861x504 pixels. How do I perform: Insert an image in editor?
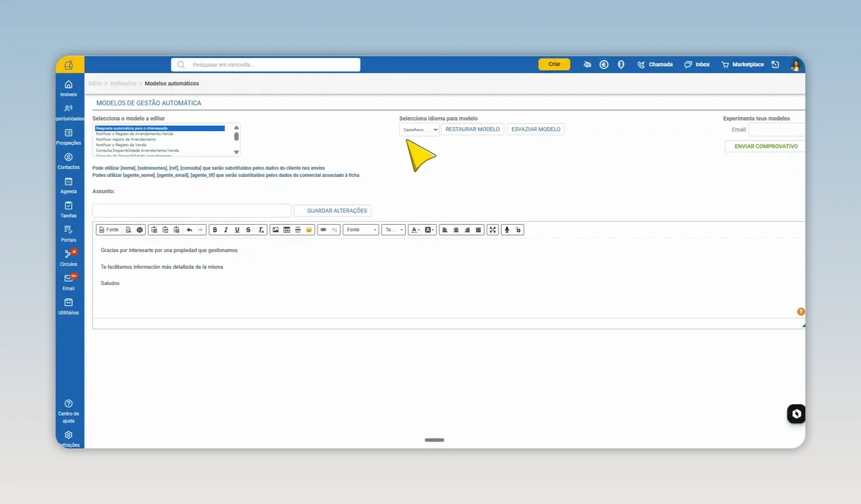click(x=275, y=230)
